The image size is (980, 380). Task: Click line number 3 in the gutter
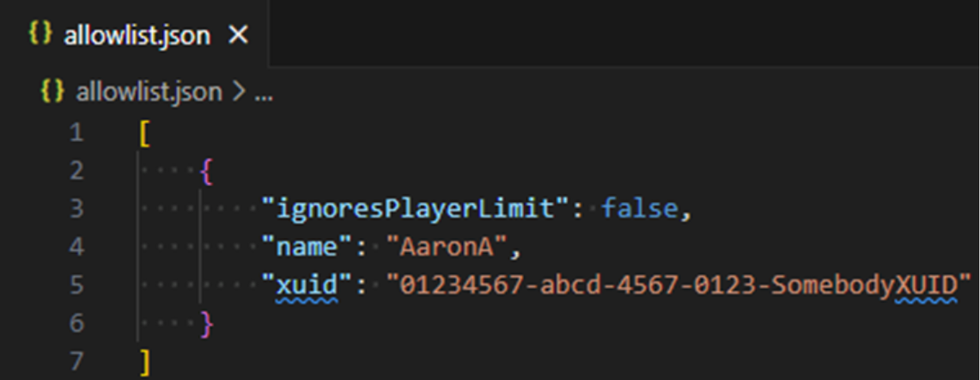click(76, 208)
